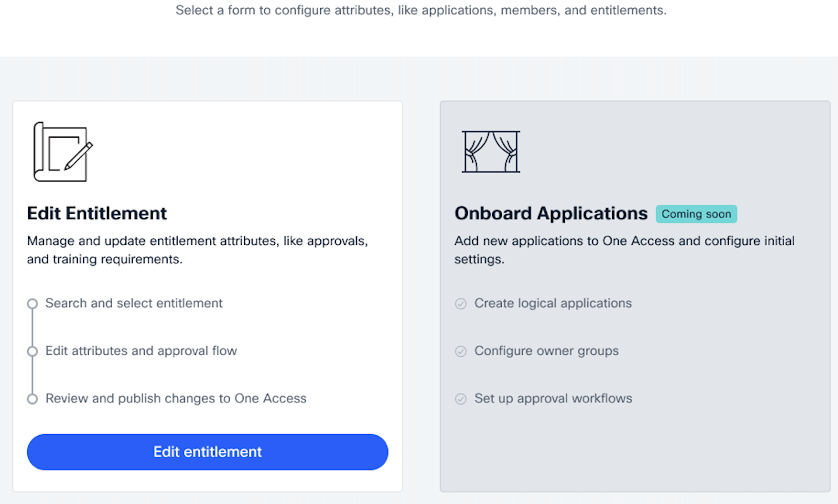The image size is (838, 504).
Task: Click the Create logical applications item
Action: pyautogui.click(x=553, y=303)
